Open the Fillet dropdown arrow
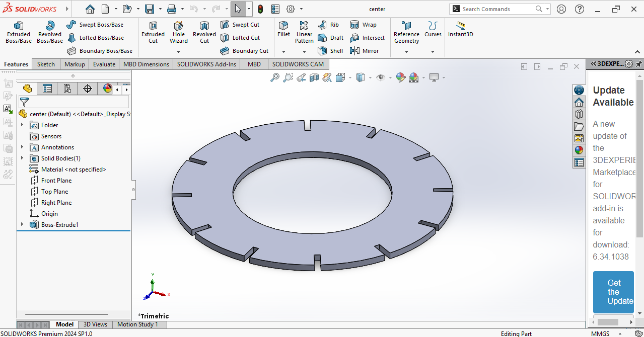644x337 pixels. pos(283,52)
